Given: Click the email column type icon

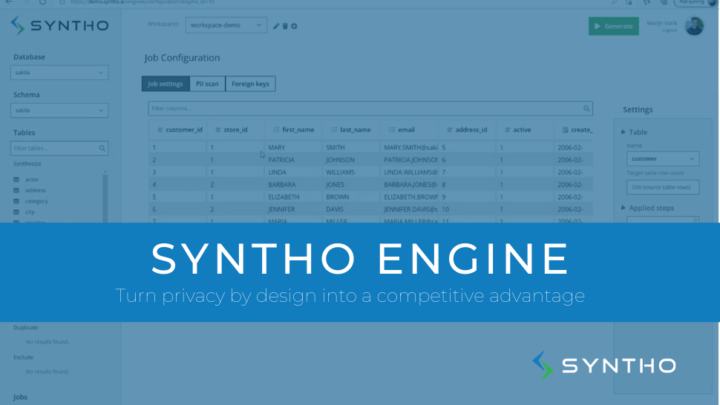Looking at the screenshot, I should click(x=392, y=130).
